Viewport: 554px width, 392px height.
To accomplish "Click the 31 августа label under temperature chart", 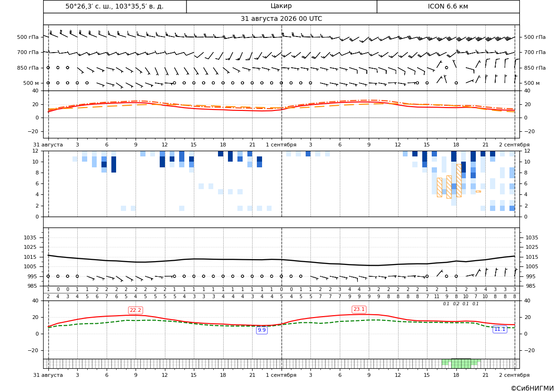I will [48, 145].
